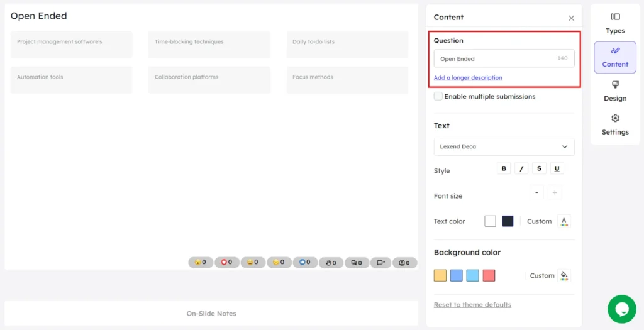The height and width of the screenshot is (330, 644).
Task: Select white text color swatch
Action: [x=490, y=221]
